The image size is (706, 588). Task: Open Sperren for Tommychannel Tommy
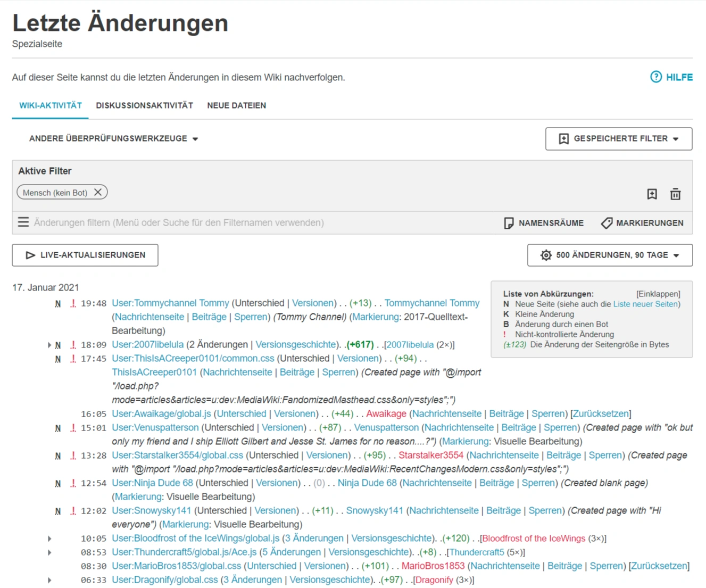pos(251,317)
